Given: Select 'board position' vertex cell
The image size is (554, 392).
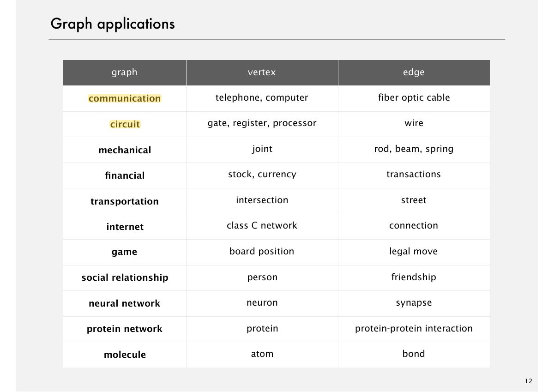Looking at the screenshot, I should click(x=262, y=251).
